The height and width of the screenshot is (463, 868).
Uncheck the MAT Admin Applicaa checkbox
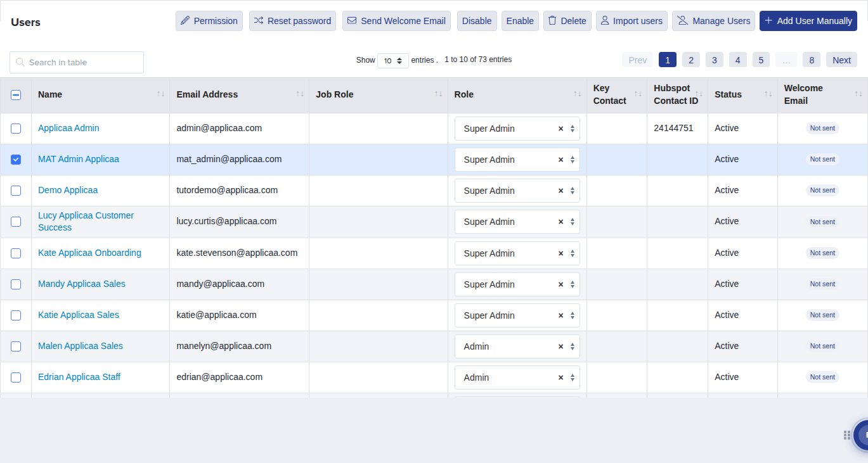pos(16,160)
